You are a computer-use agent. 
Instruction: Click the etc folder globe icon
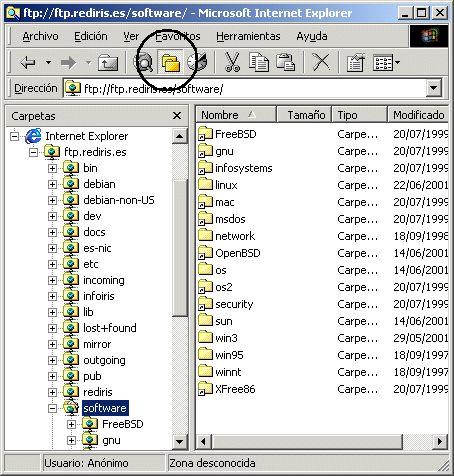71,264
